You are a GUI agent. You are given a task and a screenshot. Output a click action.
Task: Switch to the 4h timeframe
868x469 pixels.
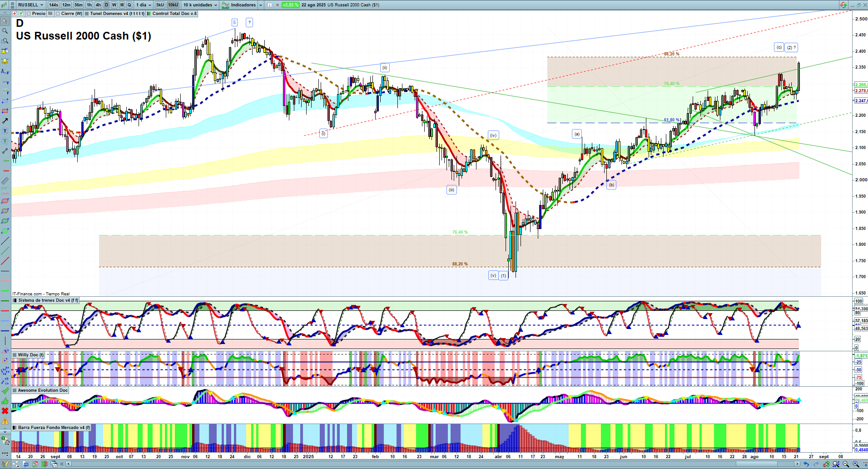[98, 5]
